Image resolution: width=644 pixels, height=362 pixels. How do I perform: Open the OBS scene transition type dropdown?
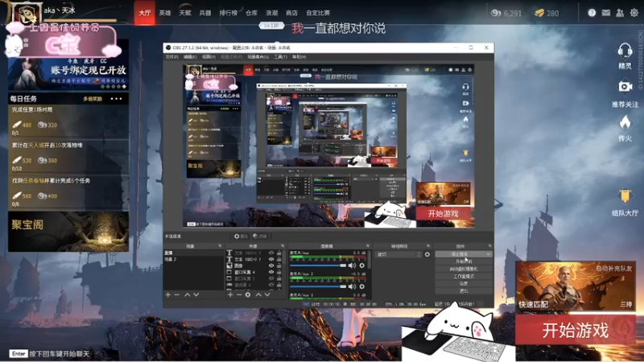[x=399, y=254]
